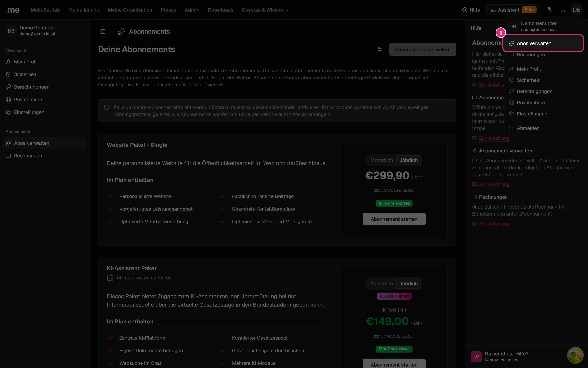Select Jährlich for Website Paket - Single
Screen dimensions: 588x368
[x=408, y=160]
